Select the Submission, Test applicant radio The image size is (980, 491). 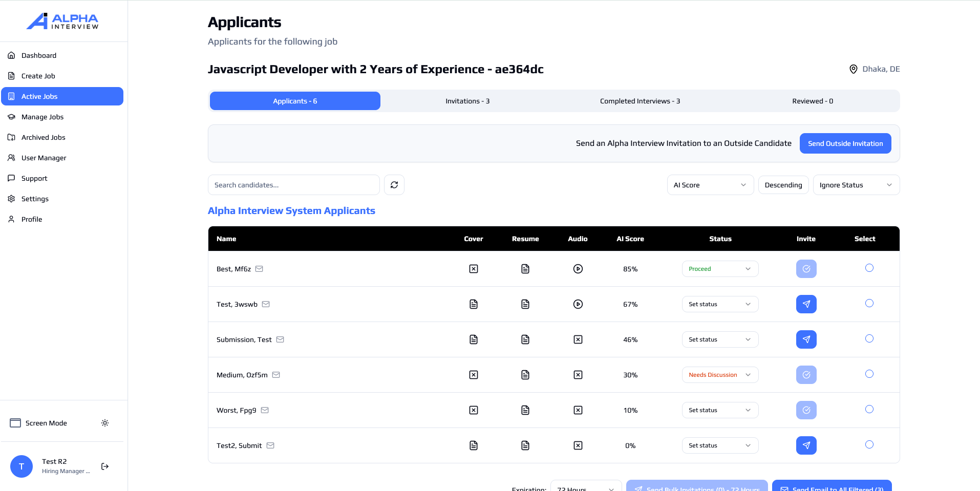(x=869, y=338)
